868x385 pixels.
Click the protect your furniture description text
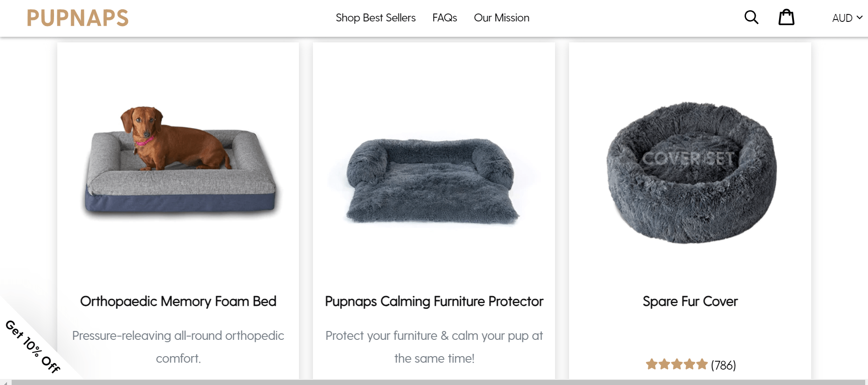pyautogui.click(x=434, y=347)
